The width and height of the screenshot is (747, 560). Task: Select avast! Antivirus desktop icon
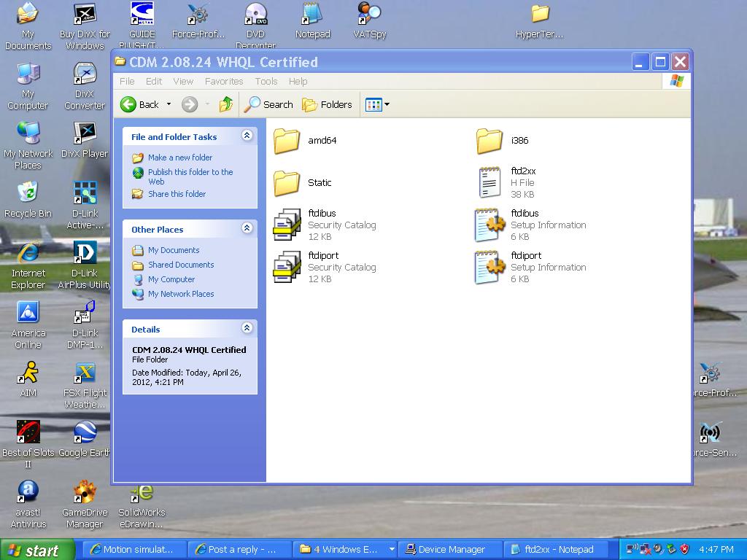(x=28, y=505)
